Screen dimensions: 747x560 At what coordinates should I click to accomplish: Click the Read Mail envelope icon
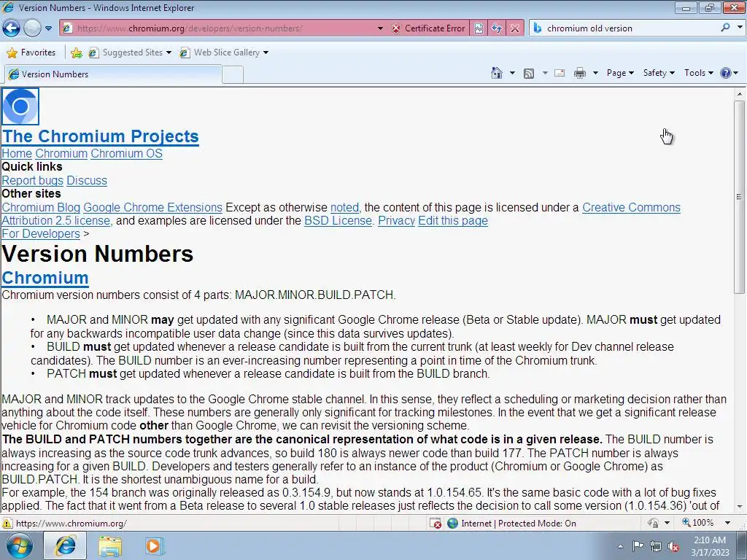tap(560, 73)
